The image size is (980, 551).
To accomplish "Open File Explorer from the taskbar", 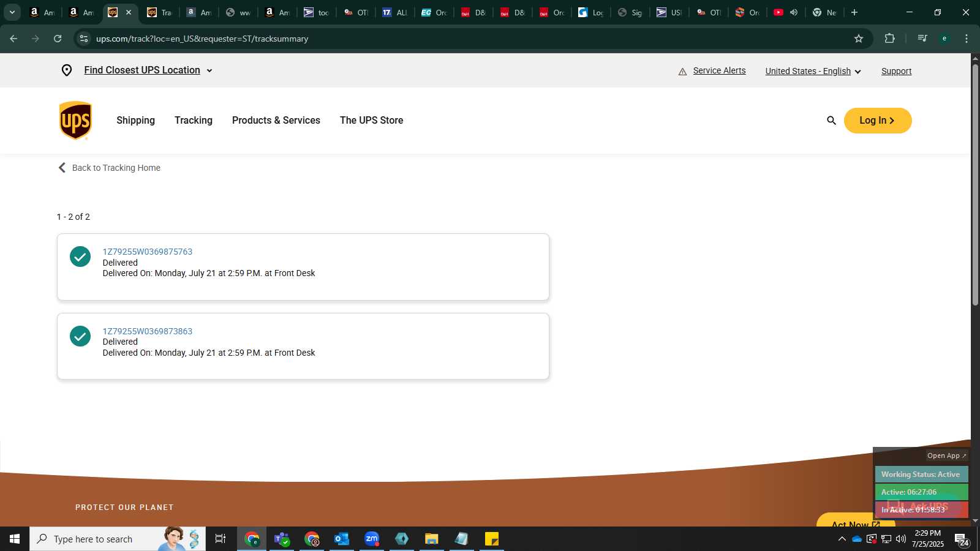I will (432, 539).
